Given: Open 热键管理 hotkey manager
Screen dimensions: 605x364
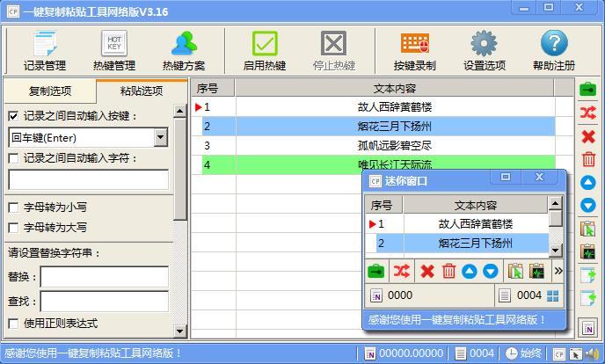Looking at the screenshot, I should click(113, 50).
